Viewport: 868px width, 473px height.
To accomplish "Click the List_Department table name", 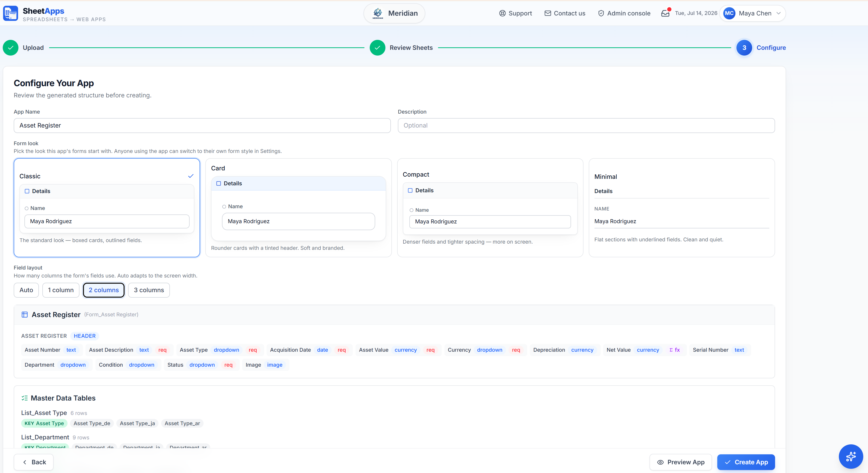I will tap(45, 437).
